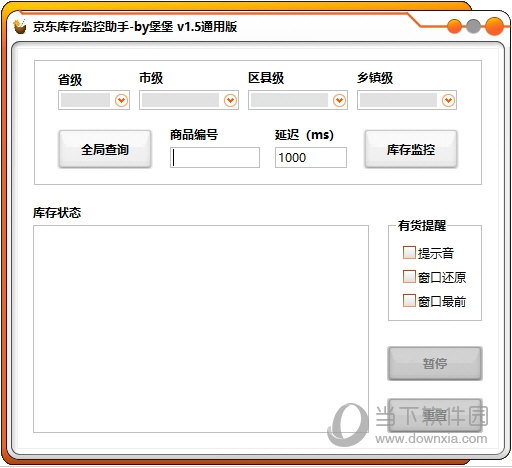The image size is (512, 468).
Task: Click the 库存状态 heading text
Action: pos(57,213)
